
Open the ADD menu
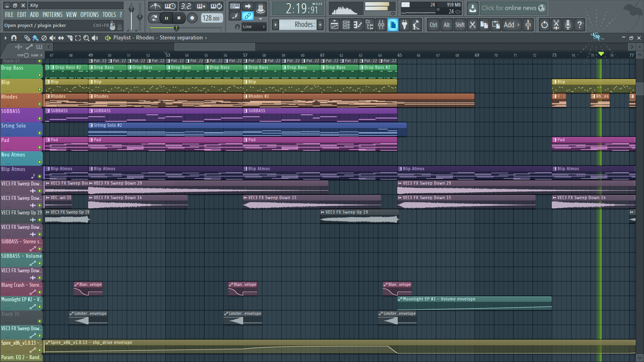point(34,14)
